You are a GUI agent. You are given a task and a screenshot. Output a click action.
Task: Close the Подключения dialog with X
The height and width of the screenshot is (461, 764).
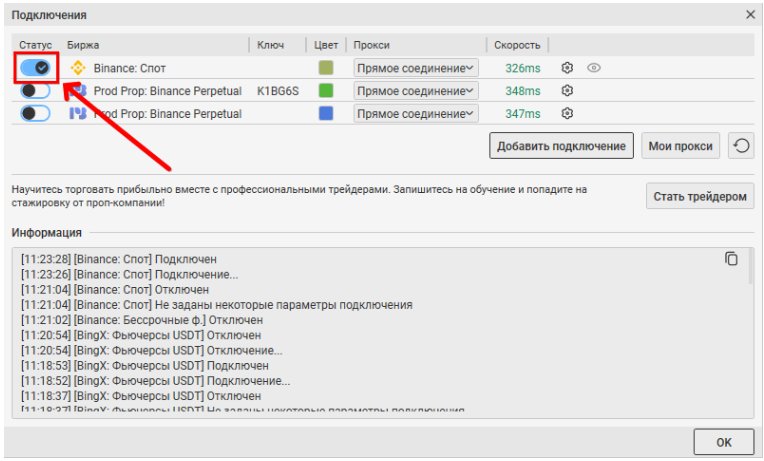point(750,15)
